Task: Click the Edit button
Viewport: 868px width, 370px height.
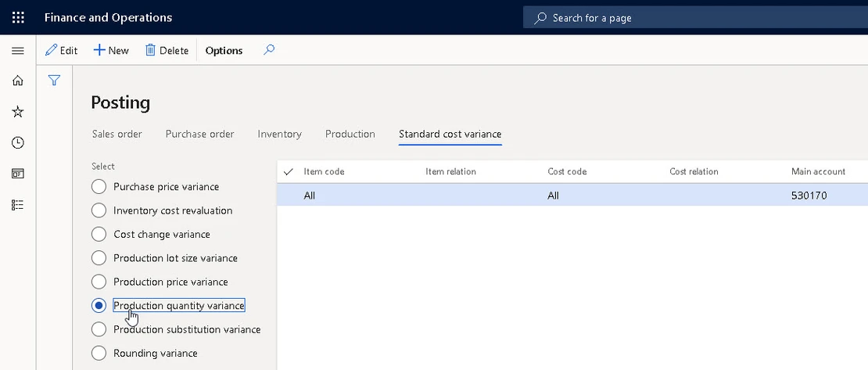Action: point(62,50)
